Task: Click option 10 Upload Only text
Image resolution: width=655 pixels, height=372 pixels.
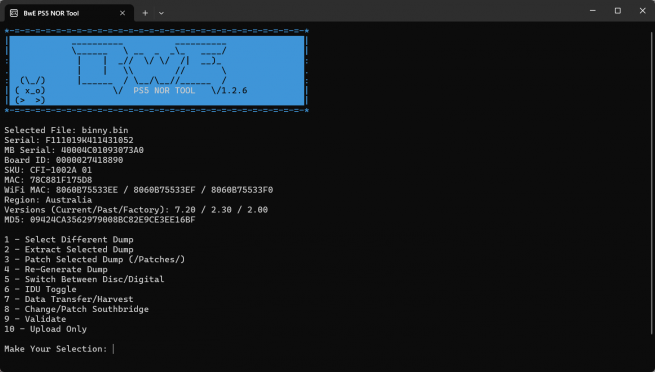Action: [x=46, y=329]
